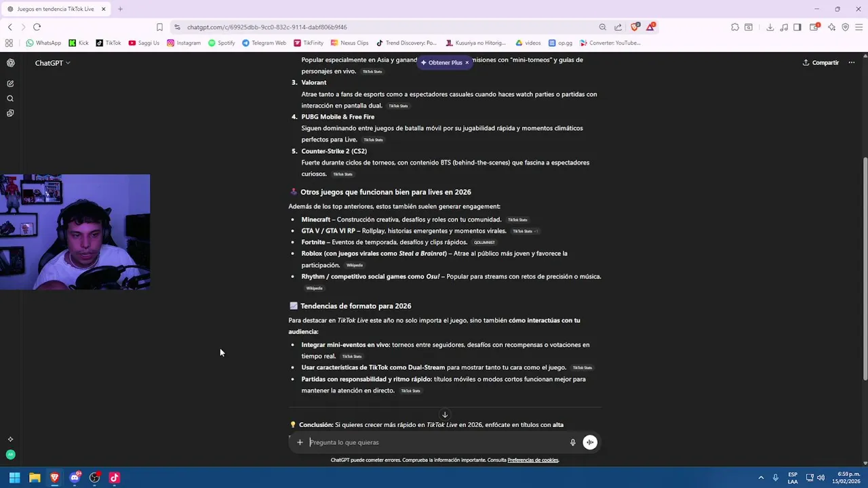Reload the page with the refresh icon
Image resolution: width=868 pixels, height=488 pixels.
[x=37, y=27]
